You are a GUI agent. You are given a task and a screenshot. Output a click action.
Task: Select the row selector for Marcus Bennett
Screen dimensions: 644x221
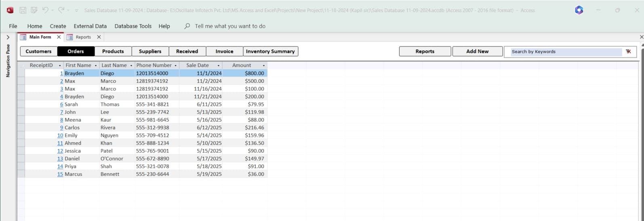(21, 174)
